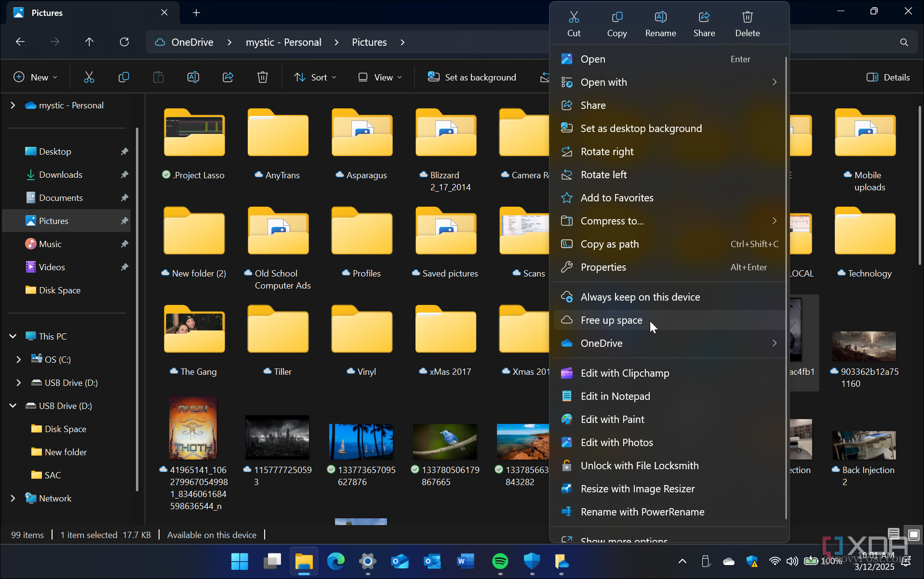Click the toolbar Delete trash icon
This screenshot has width=924, height=579.
pos(263,77)
